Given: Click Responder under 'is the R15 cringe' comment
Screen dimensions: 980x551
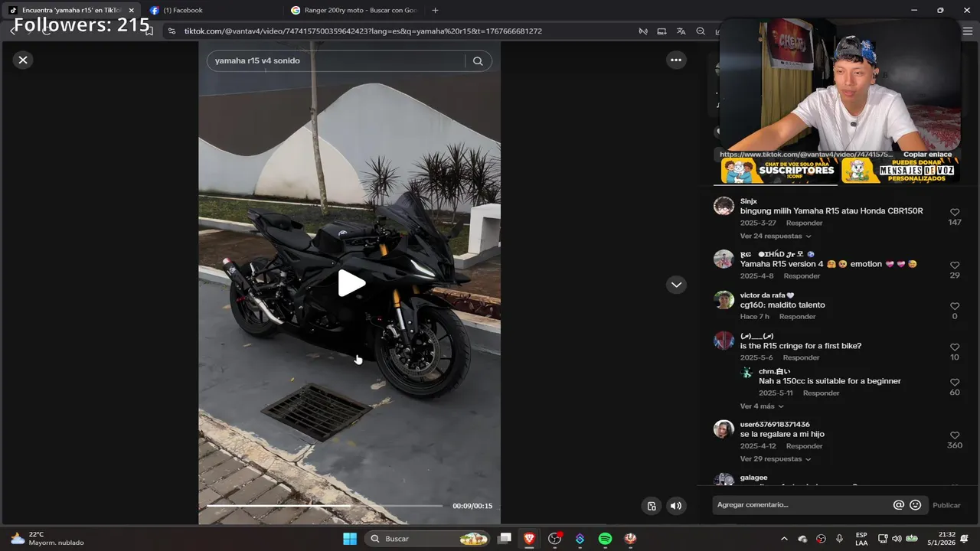Looking at the screenshot, I should [801, 357].
